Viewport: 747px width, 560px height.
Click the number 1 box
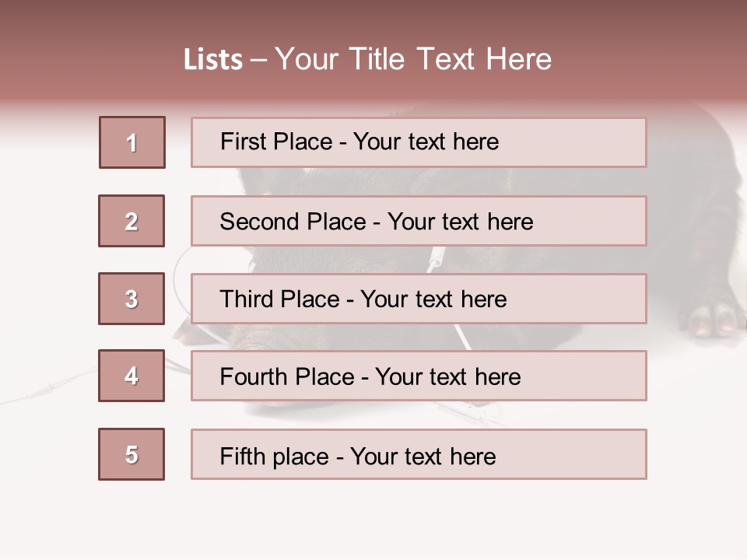point(132,142)
